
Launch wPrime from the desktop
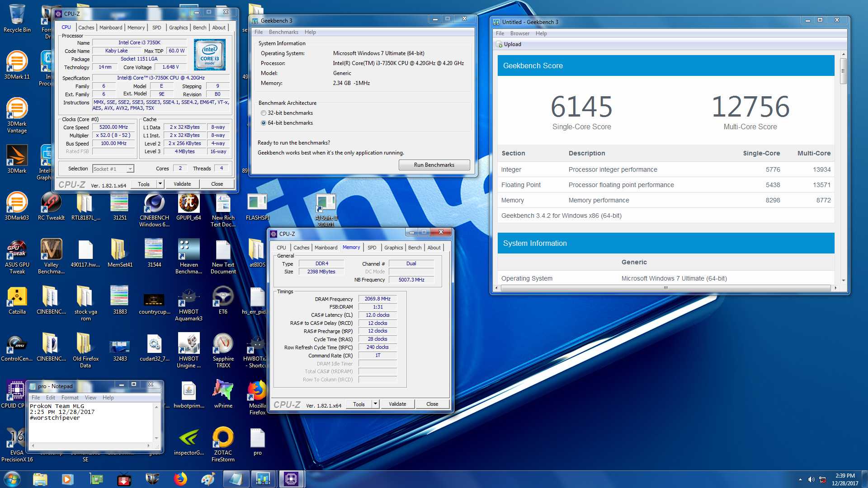(x=223, y=395)
